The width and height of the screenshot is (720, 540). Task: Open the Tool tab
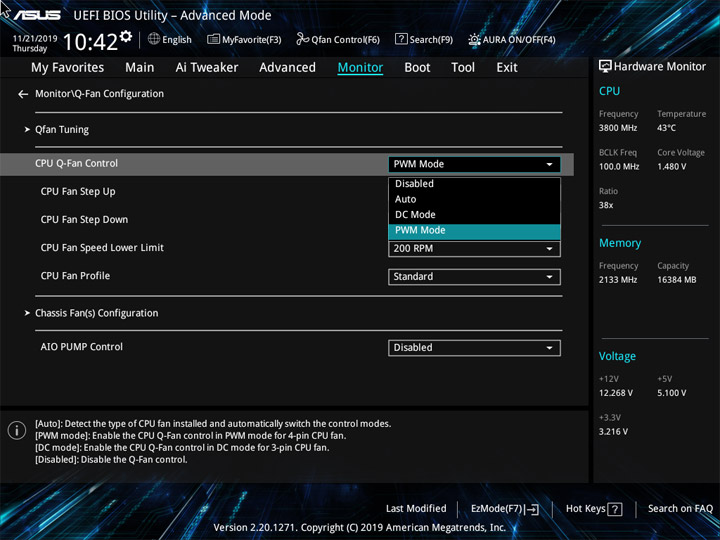463,68
